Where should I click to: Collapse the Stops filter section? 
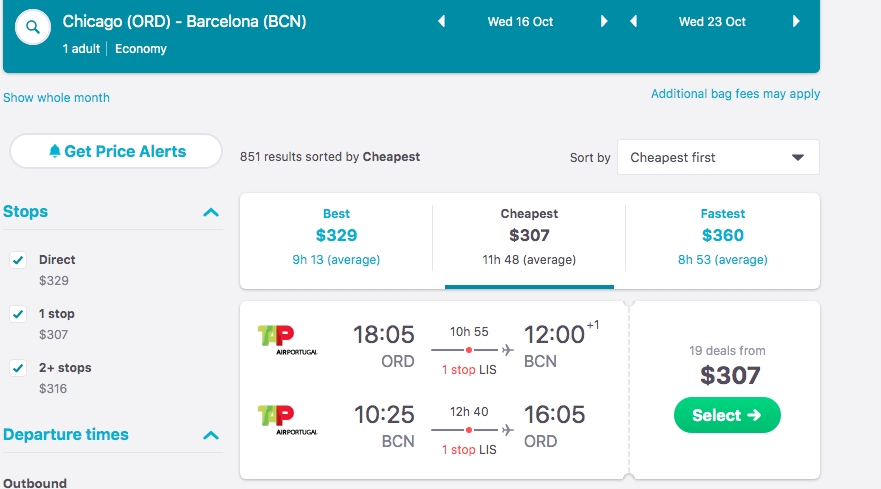(x=211, y=212)
